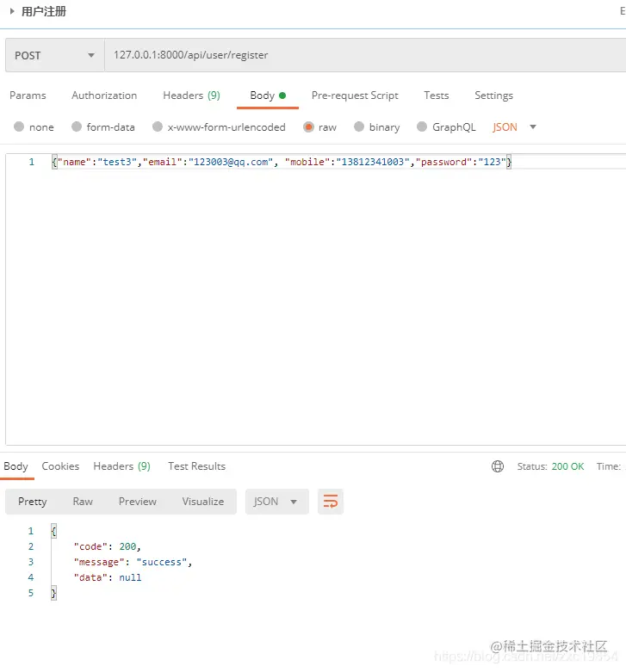Select the request Body tab
Image resolution: width=626 pixels, height=672 pixels.
(268, 96)
